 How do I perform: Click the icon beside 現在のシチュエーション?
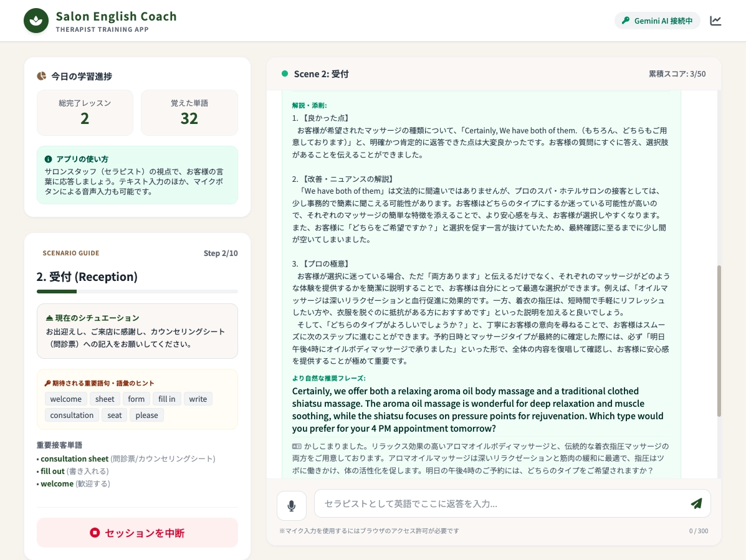49,318
